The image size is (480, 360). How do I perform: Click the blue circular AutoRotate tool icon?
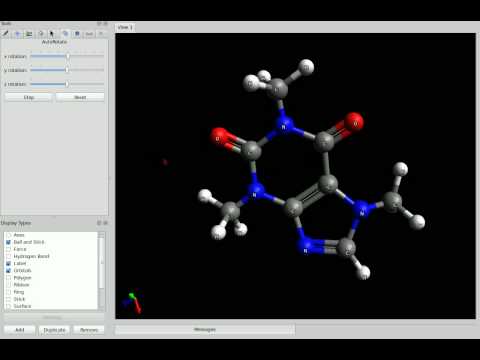65,34
